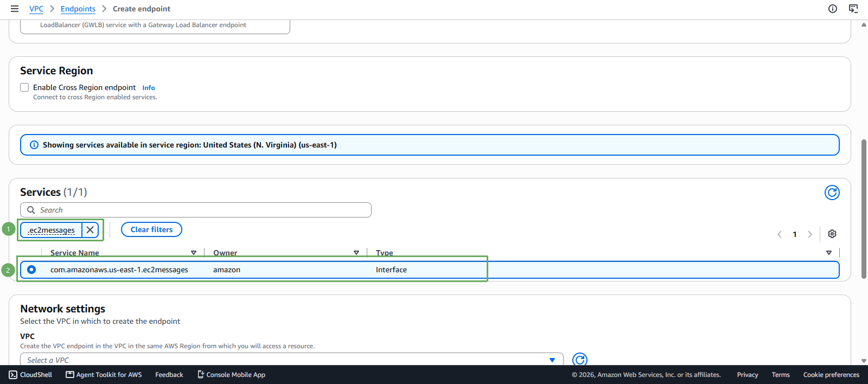The image size is (868, 384).
Task: Enable Cross Region endpoint checkbox
Action: click(24, 87)
